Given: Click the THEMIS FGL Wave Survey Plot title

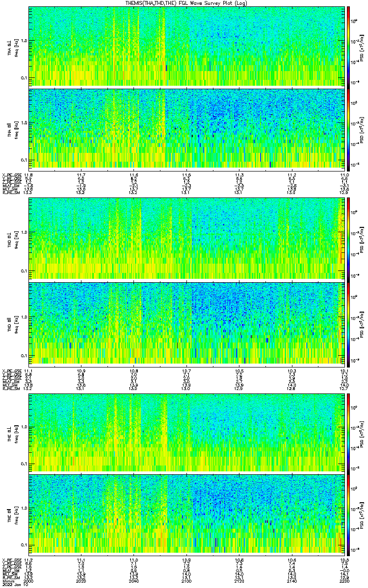Looking at the screenshot, I should coord(186,3).
